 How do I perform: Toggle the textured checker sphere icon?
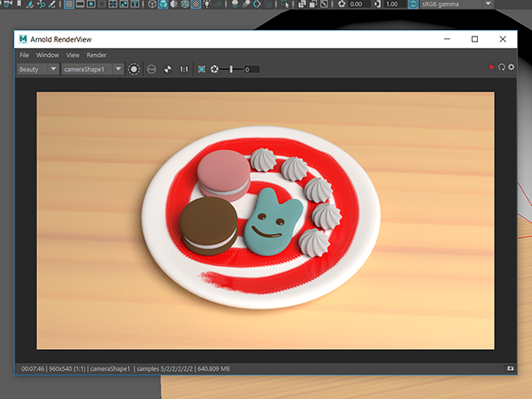[196, 4]
